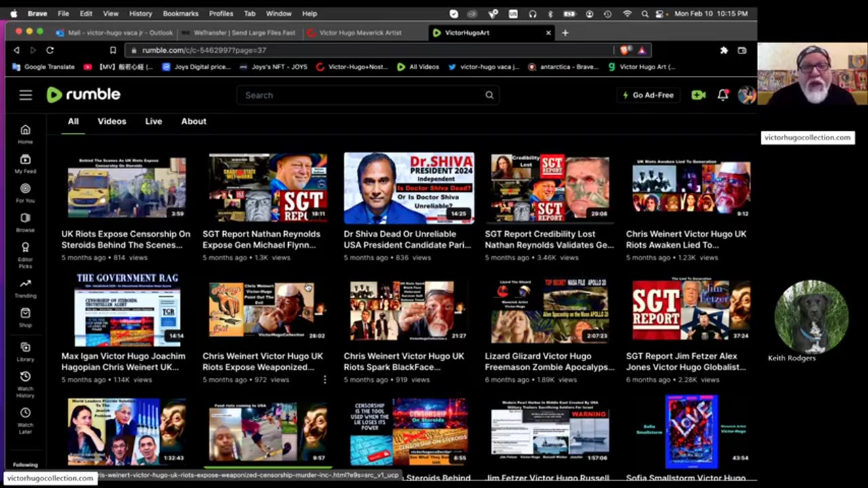Open the browser extensions puzzle icon
This screenshot has height=488, width=868.
coord(724,50)
